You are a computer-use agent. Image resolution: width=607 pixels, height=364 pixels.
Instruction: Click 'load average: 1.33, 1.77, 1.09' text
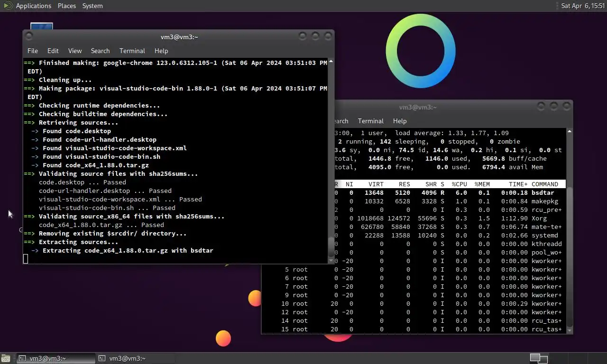point(452,133)
